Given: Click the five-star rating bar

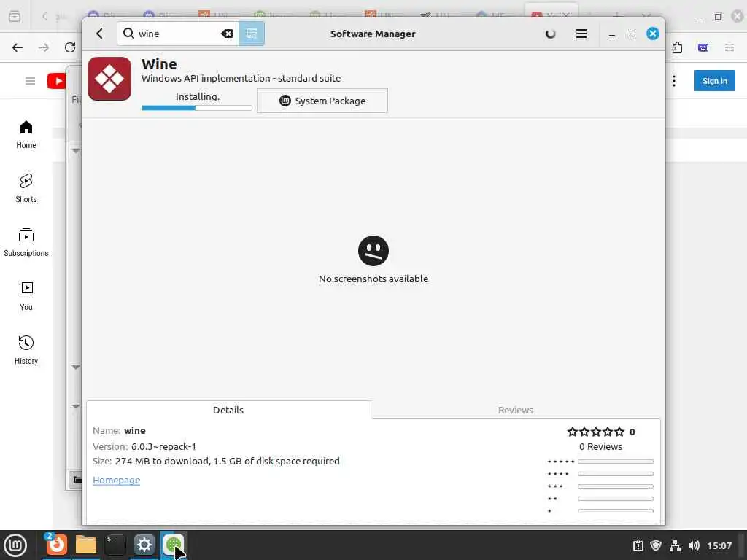Looking at the screenshot, I should pos(615,462).
